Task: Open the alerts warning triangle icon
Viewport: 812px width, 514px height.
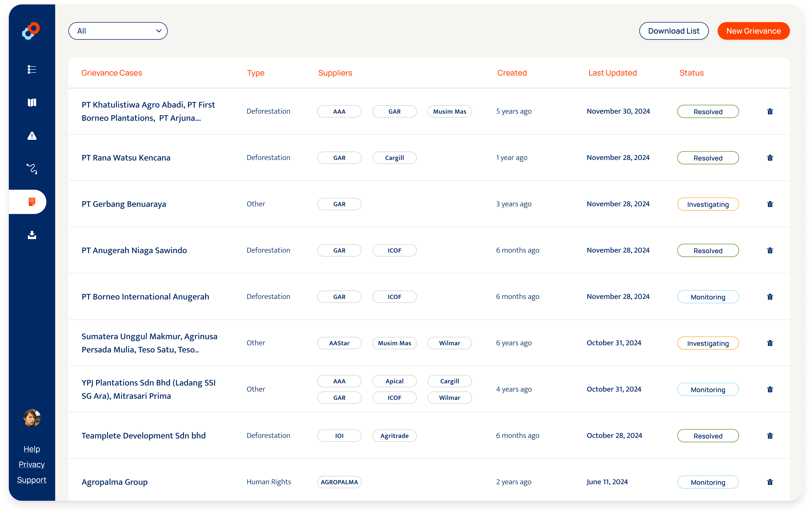Action: pos(32,136)
